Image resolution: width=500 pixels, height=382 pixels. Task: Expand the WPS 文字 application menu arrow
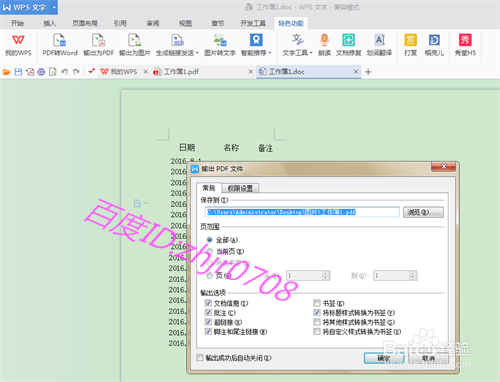(54, 7)
